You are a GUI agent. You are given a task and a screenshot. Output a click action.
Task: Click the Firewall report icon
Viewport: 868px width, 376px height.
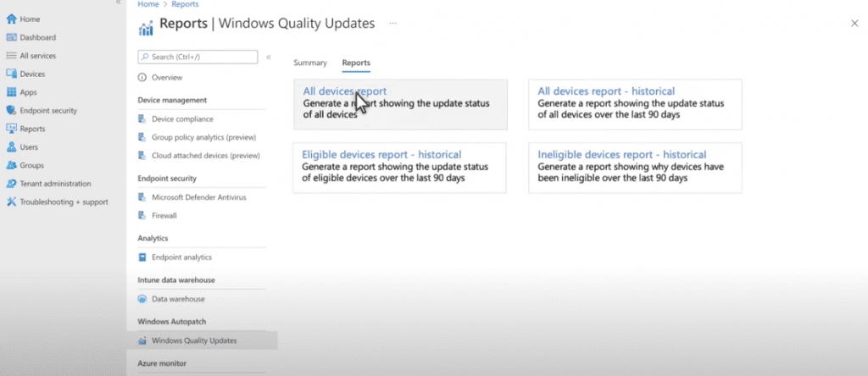click(x=142, y=216)
